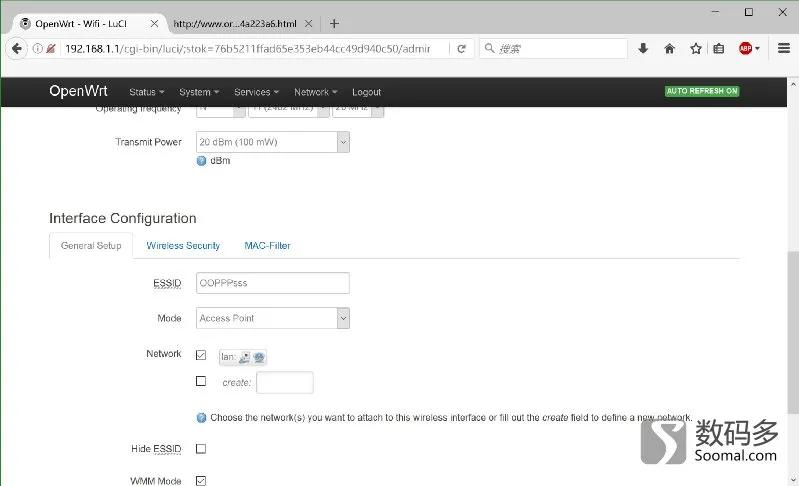Screen dimensions: 799x486
Task: Open the Mode Access Point dropdown
Action: 273,318
